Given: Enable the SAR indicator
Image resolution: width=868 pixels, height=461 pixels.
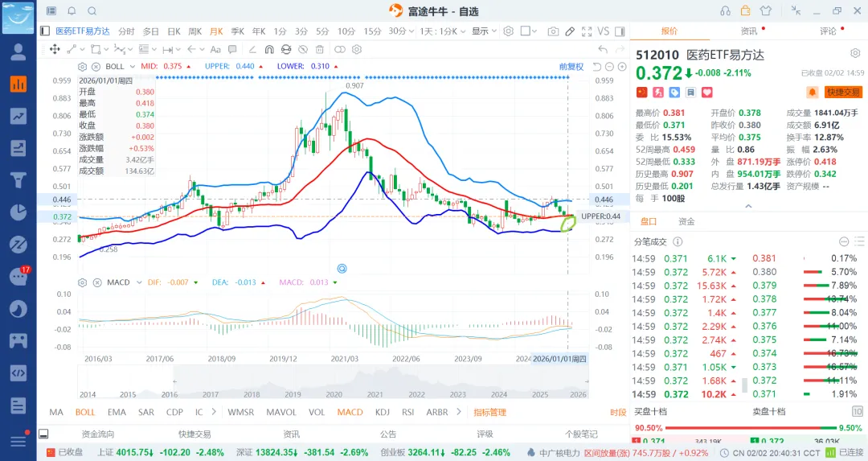Looking at the screenshot, I should pyautogui.click(x=146, y=412).
